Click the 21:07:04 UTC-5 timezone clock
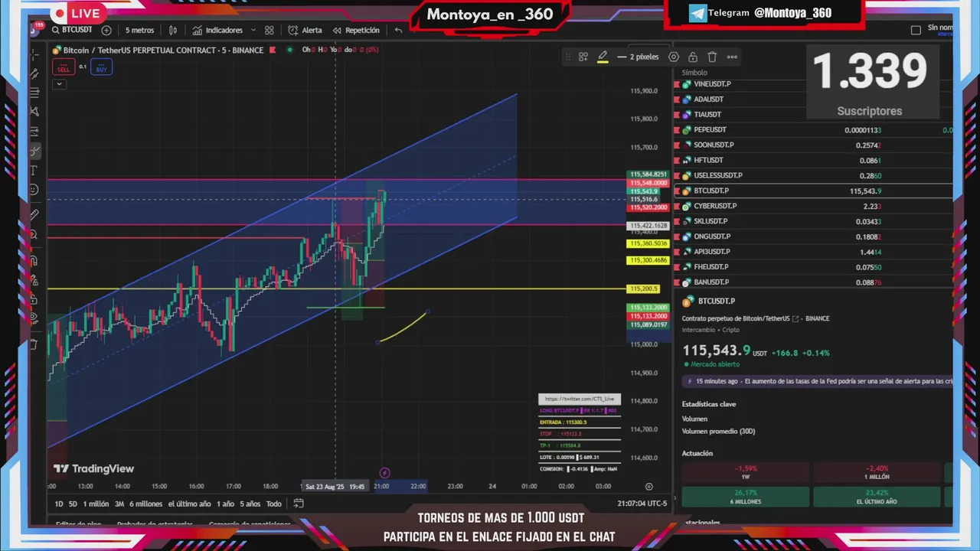 click(642, 504)
